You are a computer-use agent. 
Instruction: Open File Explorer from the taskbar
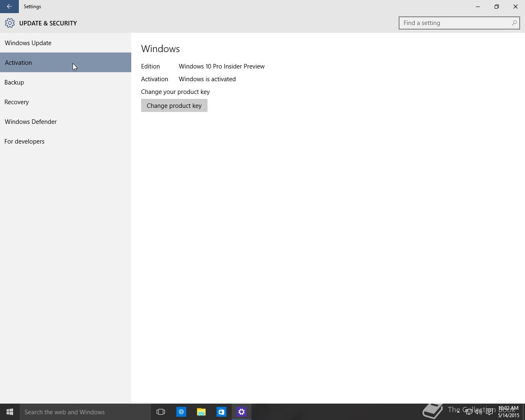point(201,412)
